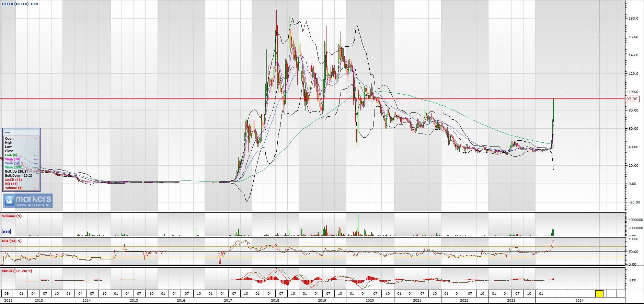Click the markers chart logo icon
The width and height of the screenshot is (644, 304).
[x=10, y=201]
